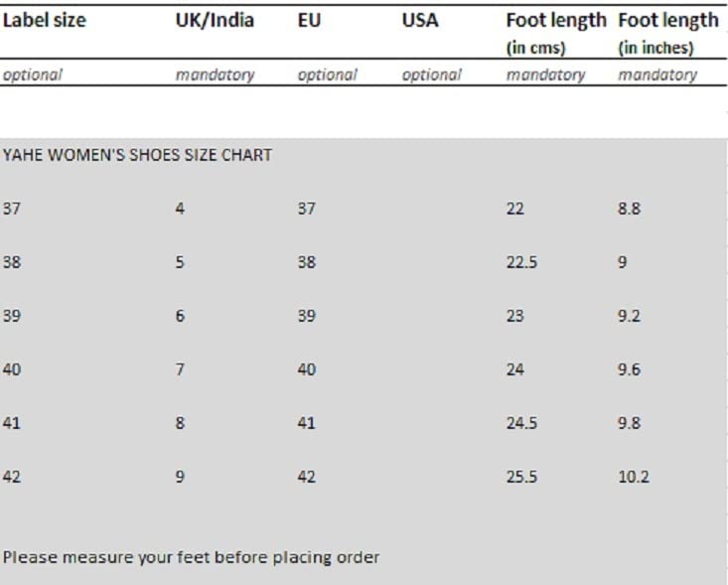The image size is (728, 585).
Task: Click the label size 37 cell
Action: (11, 209)
